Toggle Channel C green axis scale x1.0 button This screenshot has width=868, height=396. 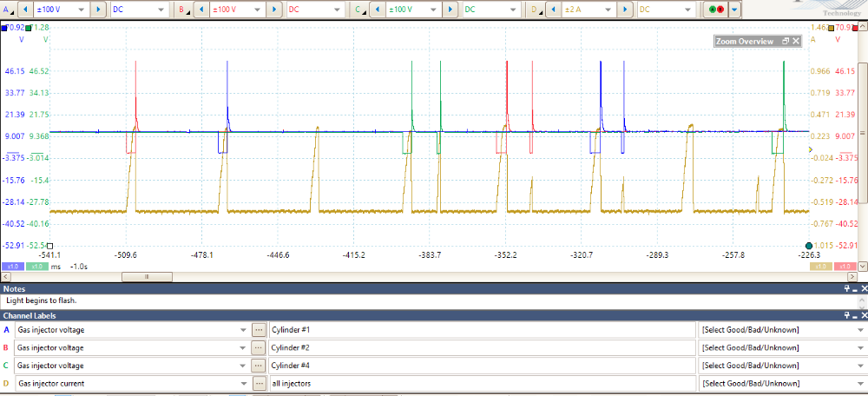pos(37,267)
